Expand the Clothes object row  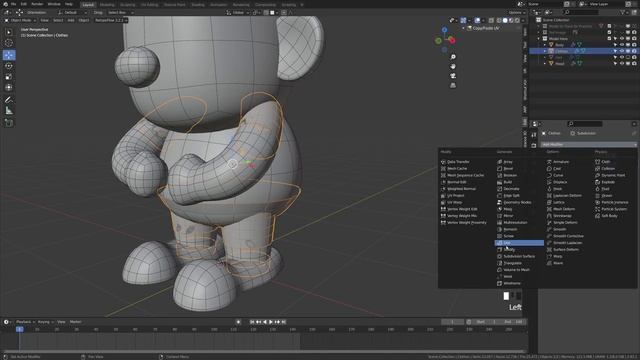click(x=544, y=51)
